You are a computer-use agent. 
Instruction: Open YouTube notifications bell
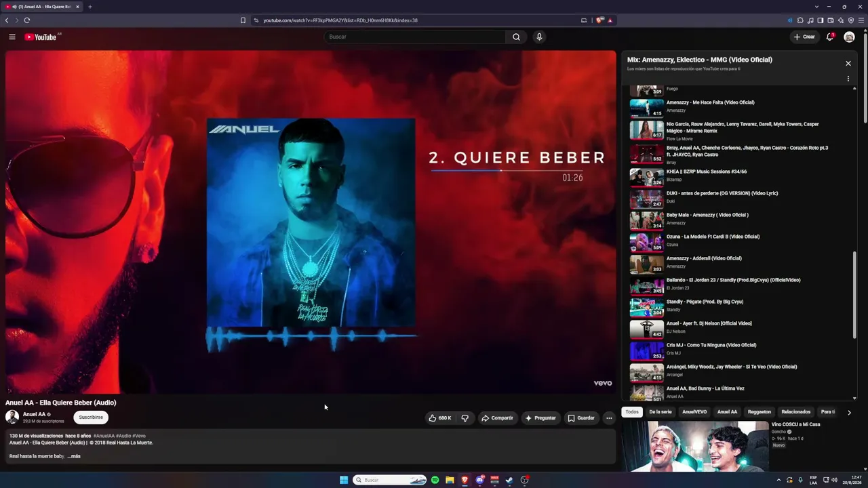[x=829, y=37]
